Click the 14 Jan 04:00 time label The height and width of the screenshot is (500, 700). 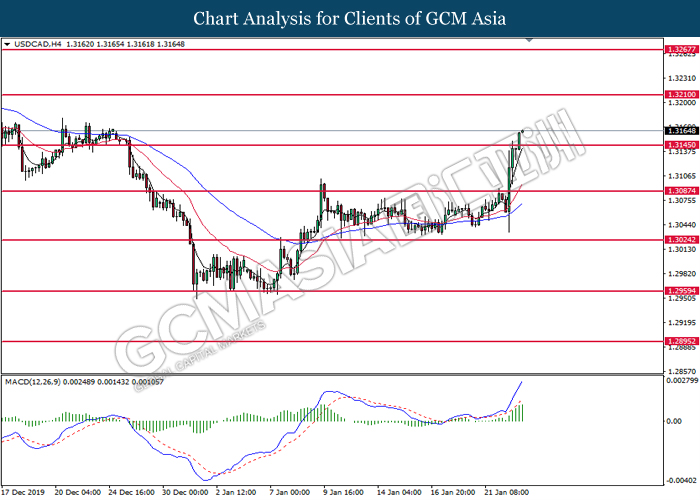coord(399,492)
